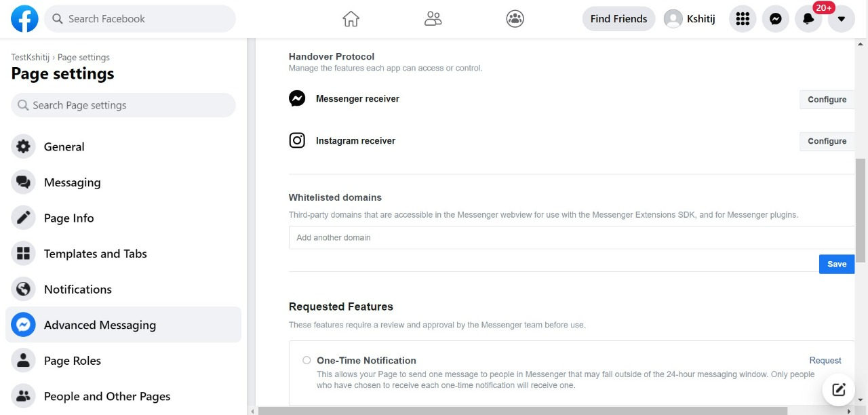Click the Facebook logo
868x415 pixels.
point(24,19)
